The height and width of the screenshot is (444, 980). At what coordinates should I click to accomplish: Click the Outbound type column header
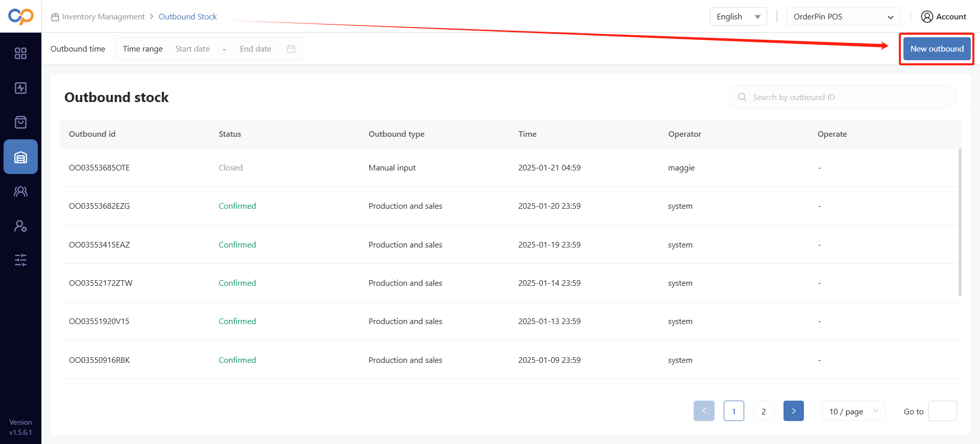tap(397, 134)
